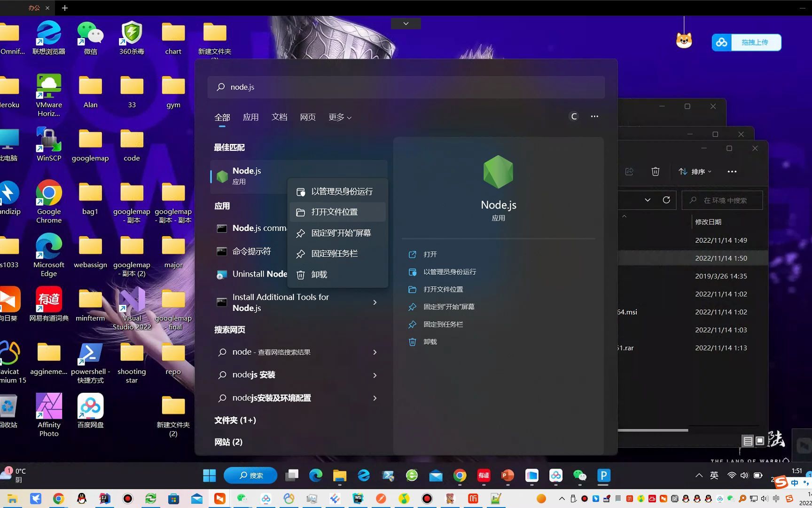Open Microsoft Edge desktop shortcut
This screenshot has width=812, height=508.
tap(49, 254)
